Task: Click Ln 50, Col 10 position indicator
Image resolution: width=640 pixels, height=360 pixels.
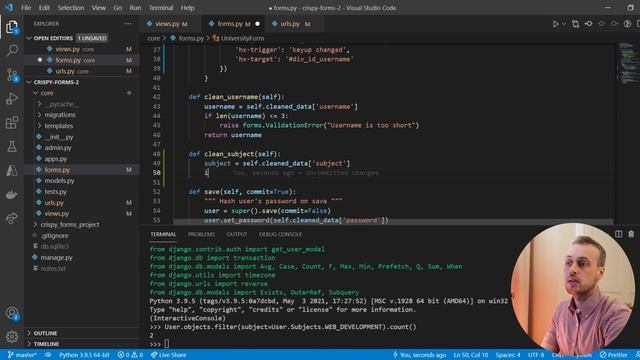Action: [471, 355]
